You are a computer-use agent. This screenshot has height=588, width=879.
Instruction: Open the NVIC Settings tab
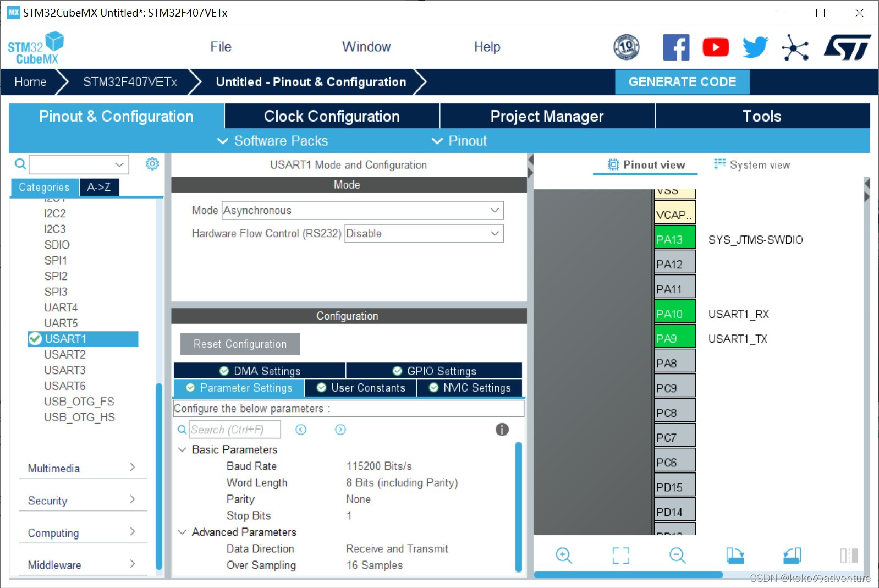click(470, 388)
